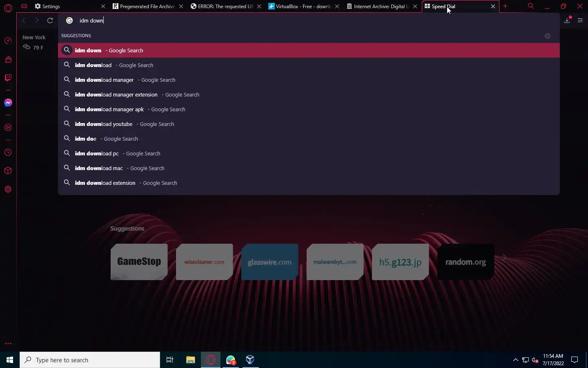Open the GameStop speed dial tile
588x368 pixels.
pyautogui.click(x=139, y=262)
